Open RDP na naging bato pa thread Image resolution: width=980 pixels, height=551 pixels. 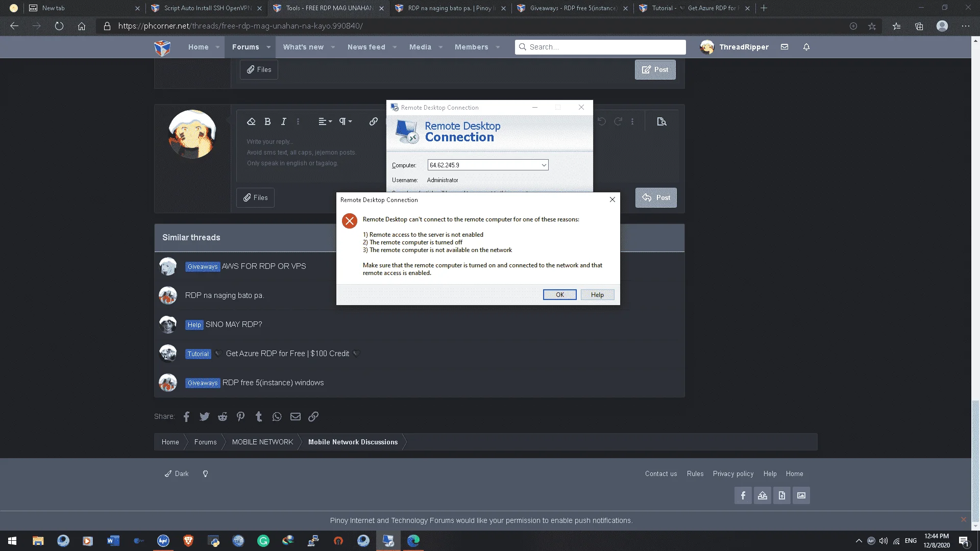pos(225,295)
